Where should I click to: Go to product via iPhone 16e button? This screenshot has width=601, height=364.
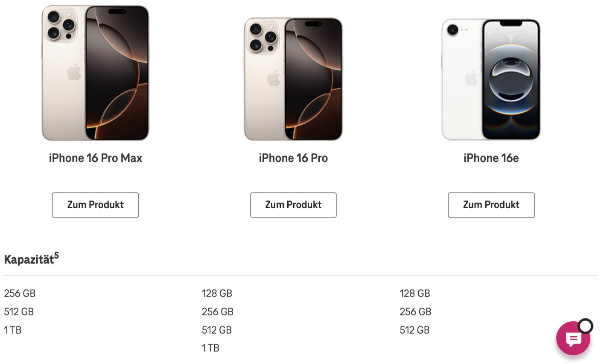(x=491, y=205)
